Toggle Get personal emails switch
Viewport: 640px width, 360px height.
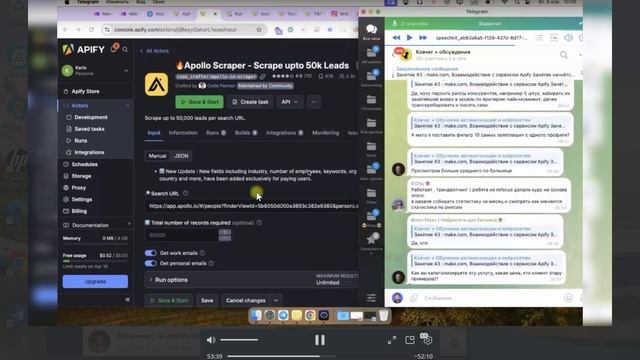(151, 263)
